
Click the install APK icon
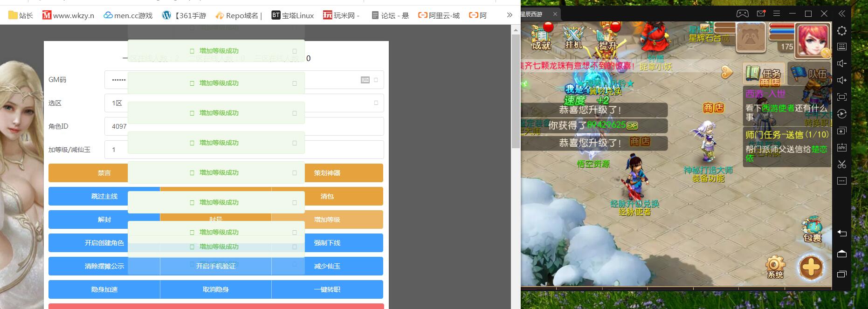[841, 147]
